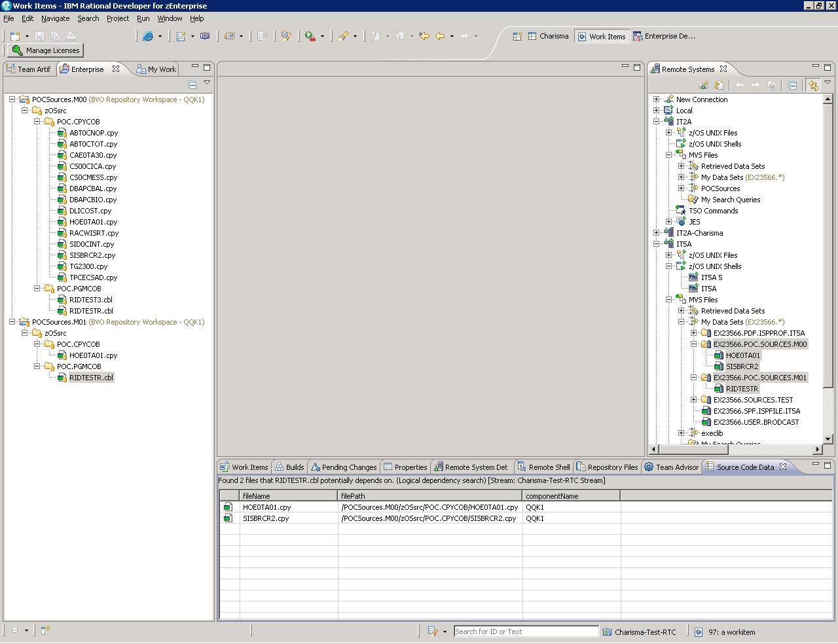
Task: Click the Last Edit Location arrow icon
Action: tap(424, 36)
